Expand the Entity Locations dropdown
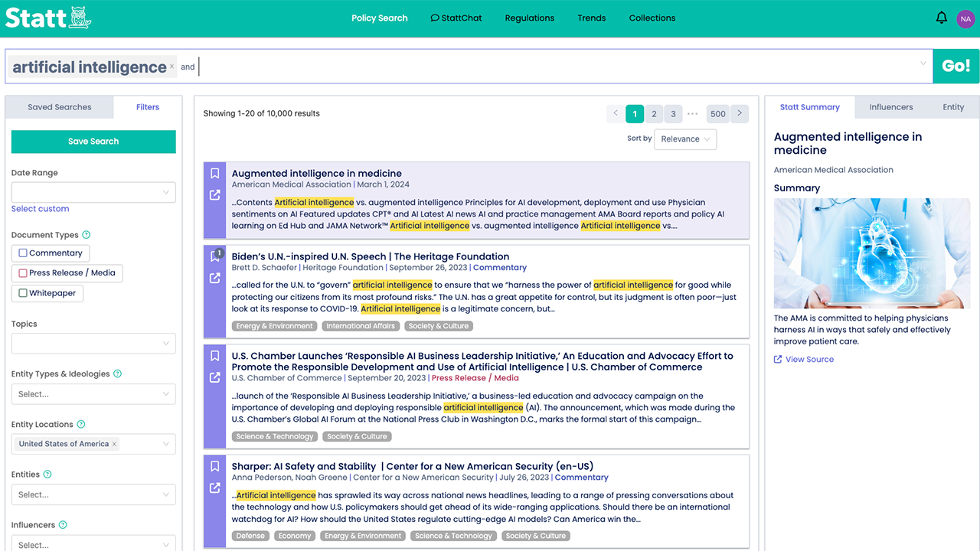The image size is (980, 551). (x=166, y=444)
